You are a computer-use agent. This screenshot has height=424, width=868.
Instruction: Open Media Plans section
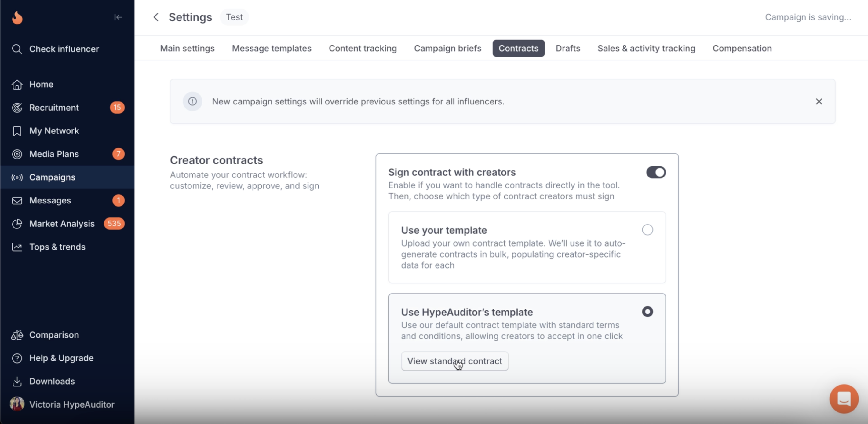[54, 154]
